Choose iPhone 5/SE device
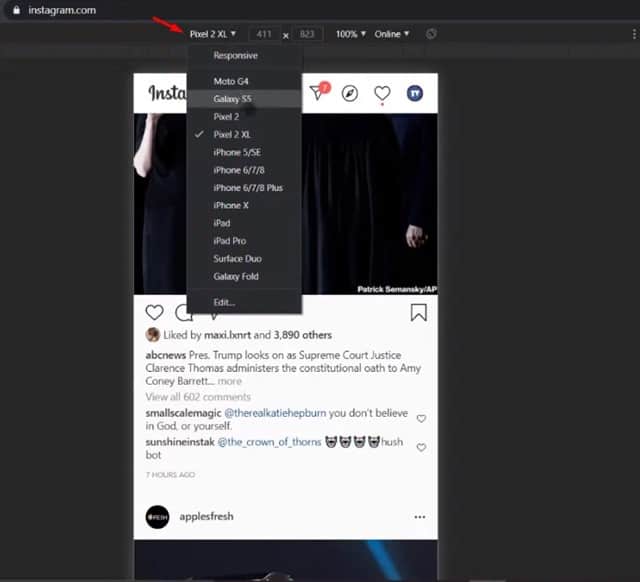The image size is (640, 582). (x=244, y=152)
